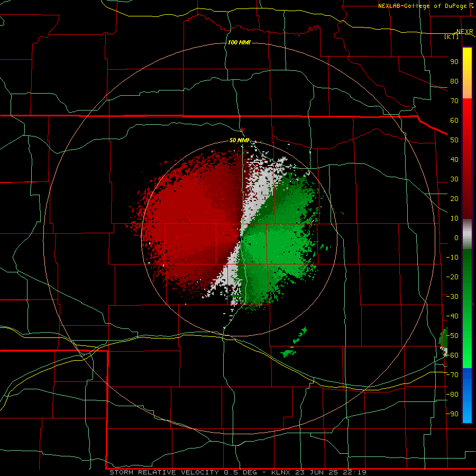
Task: Click the 50 value on the velocity scale
Action: pyautogui.click(x=454, y=140)
